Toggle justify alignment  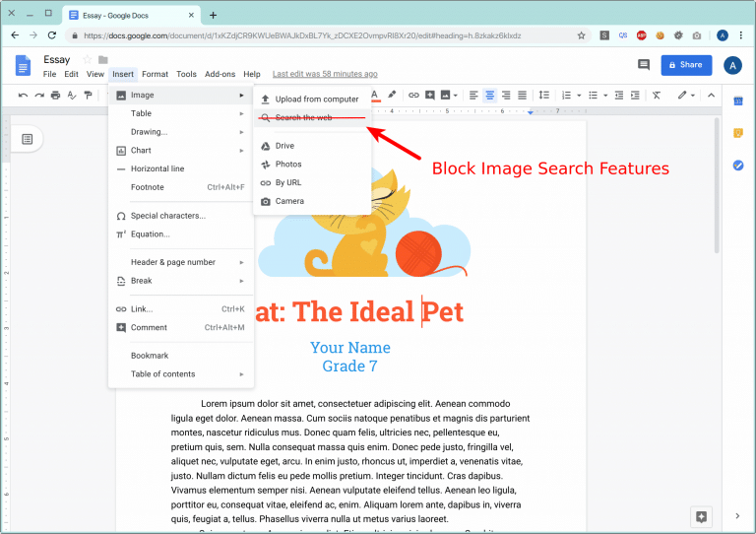click(x=522, y=95)
